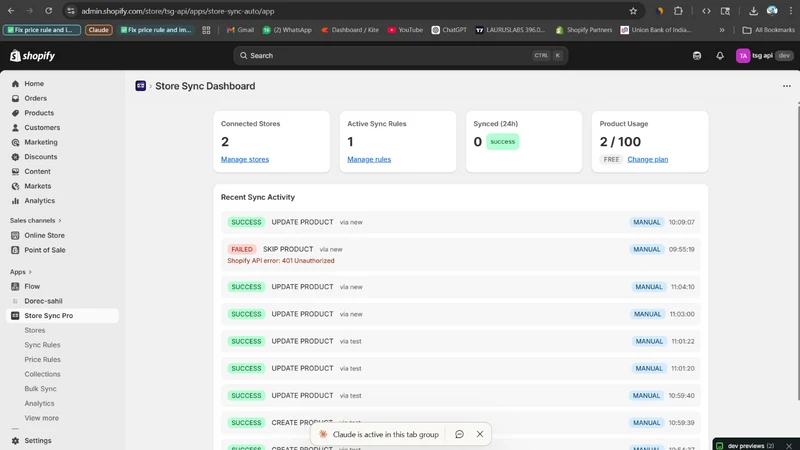This screenshot has width=800, height=450.
Task: Click the Manage stores link
Action: (x=245, y=159)
